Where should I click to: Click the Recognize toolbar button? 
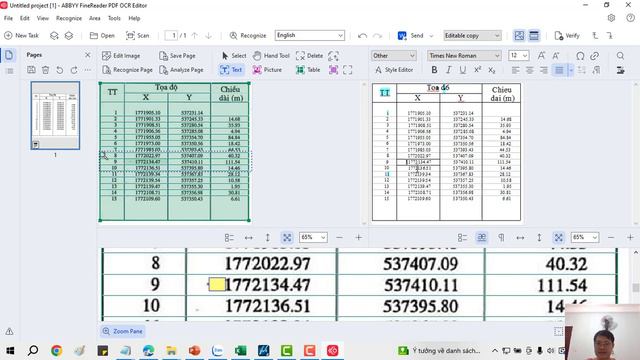point(248,36)
